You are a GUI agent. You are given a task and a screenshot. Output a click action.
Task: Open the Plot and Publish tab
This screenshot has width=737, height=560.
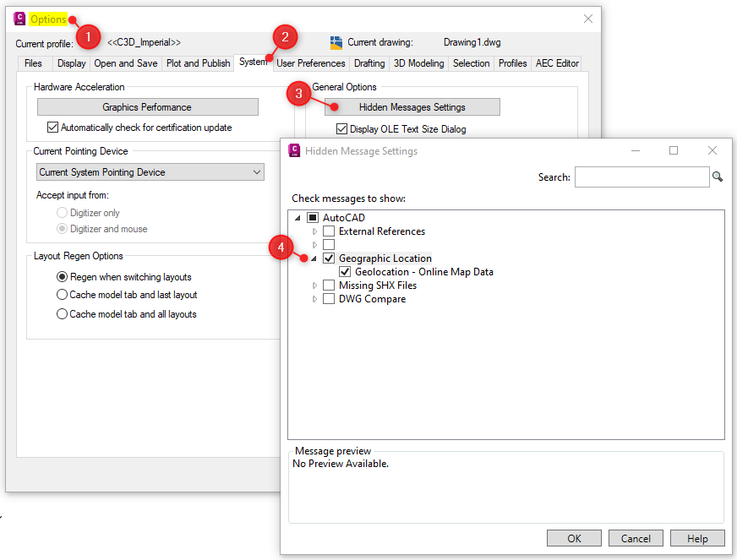[x=199, y=63]
